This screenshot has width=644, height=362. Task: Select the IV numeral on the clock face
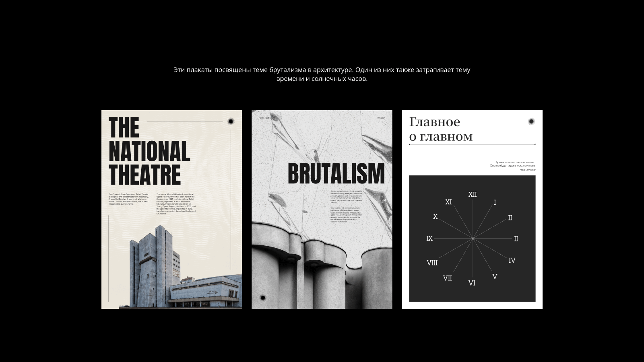(512, 260)
